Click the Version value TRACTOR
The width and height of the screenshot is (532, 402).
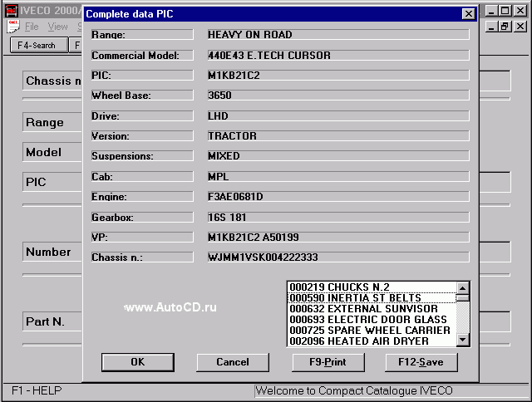tap(338, 136)
